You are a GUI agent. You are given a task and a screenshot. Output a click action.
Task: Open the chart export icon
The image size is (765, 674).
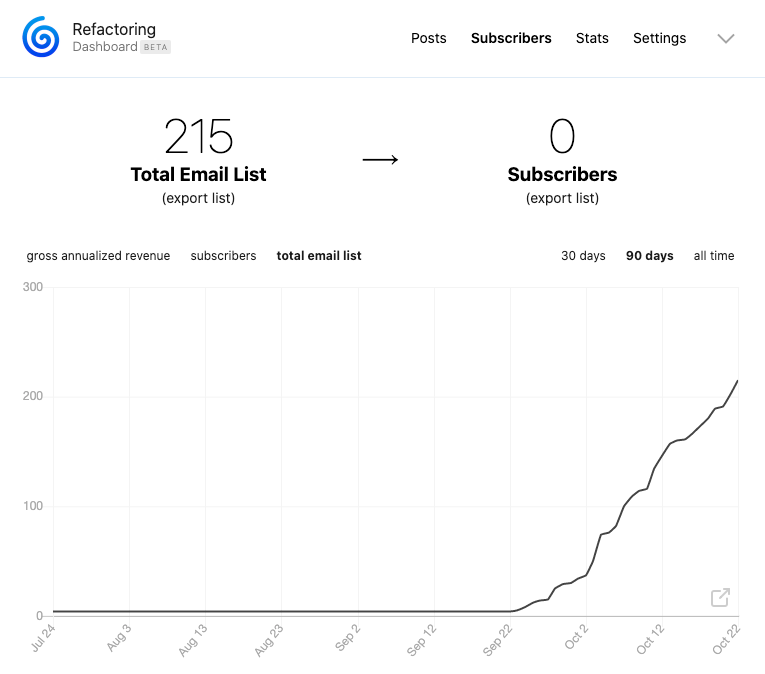click(720, 597)
